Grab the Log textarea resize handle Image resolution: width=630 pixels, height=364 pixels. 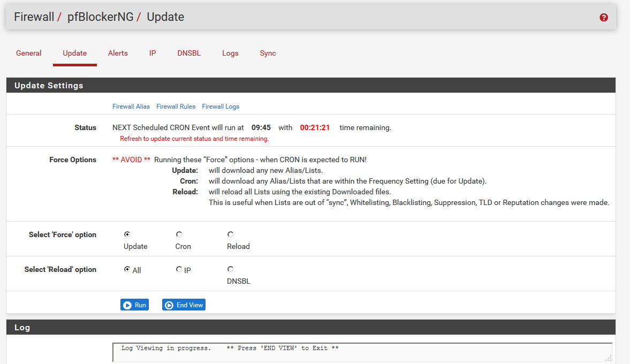point(609,358)
